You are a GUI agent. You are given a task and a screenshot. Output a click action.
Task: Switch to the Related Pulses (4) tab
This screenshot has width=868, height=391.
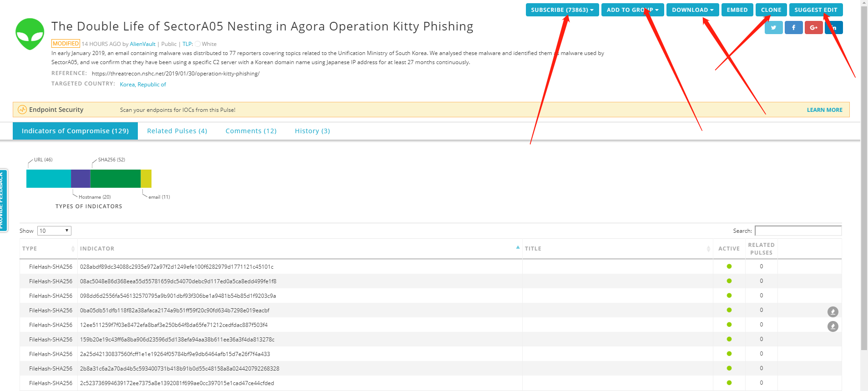[177, 131]
